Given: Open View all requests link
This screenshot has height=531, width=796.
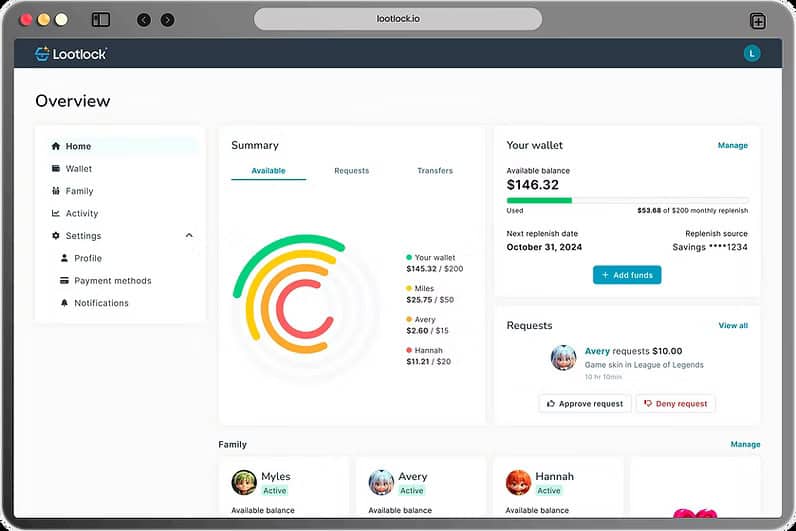Looking at the screenshot, I should pyautogui.click(x=732, y=326).
